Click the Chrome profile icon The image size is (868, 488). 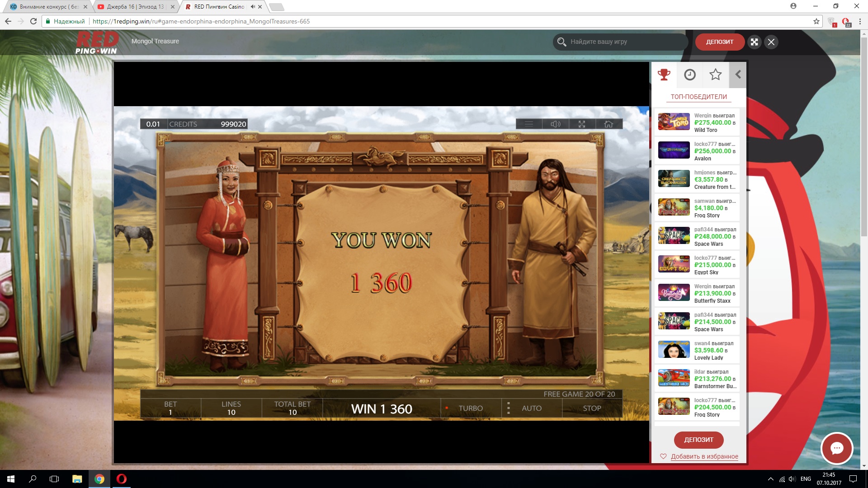tap(793, 6)
